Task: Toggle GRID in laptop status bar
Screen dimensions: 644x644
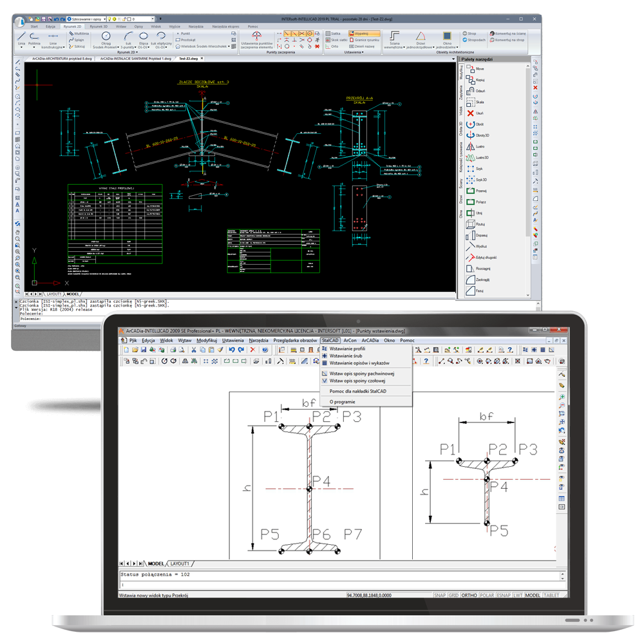Action: click(453, 596)
